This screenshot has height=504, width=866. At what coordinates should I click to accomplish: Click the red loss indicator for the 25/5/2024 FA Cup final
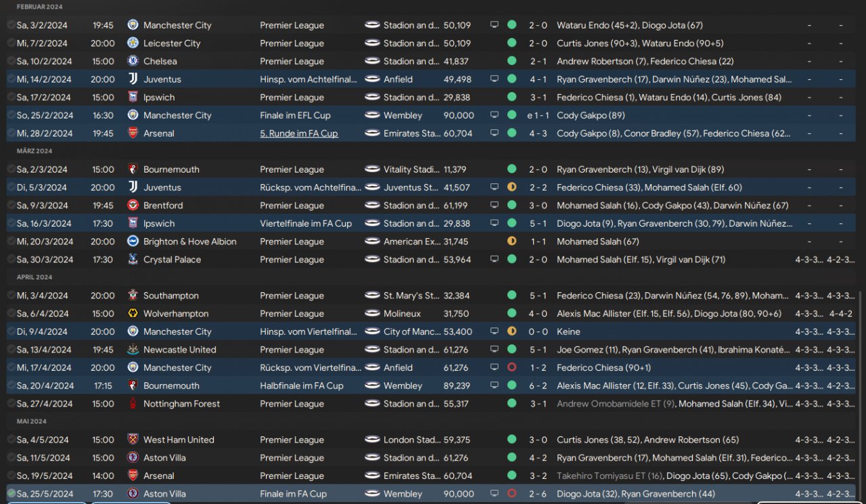511,494
